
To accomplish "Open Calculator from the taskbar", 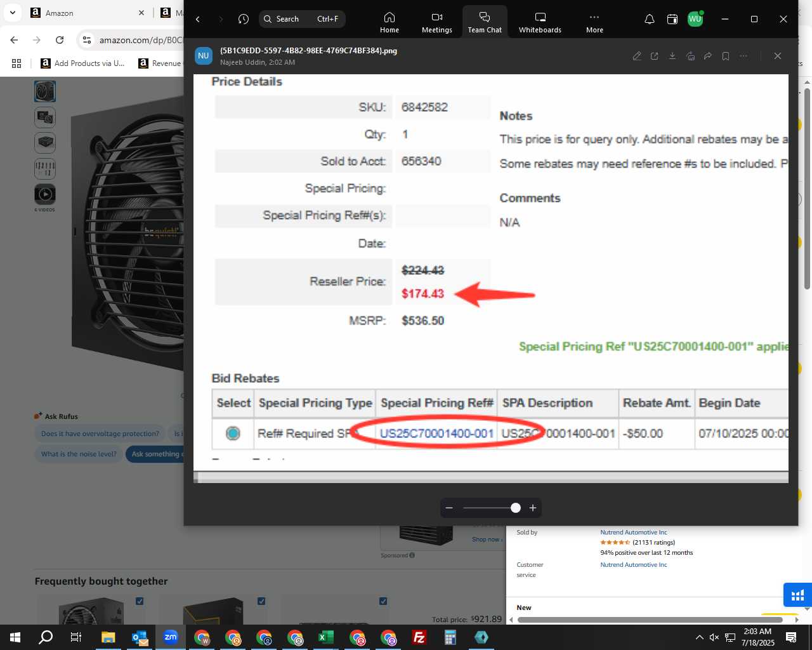I will click(450, 637).
